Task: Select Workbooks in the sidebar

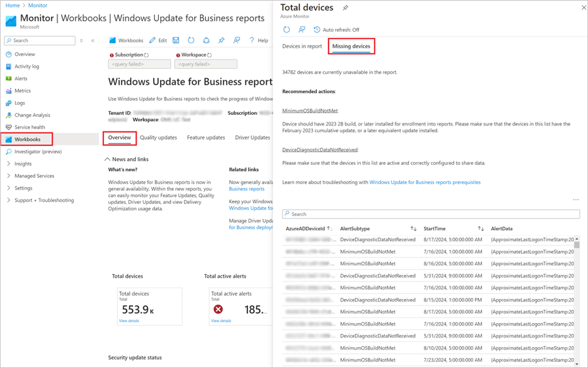Action: (x=26, y=139)
